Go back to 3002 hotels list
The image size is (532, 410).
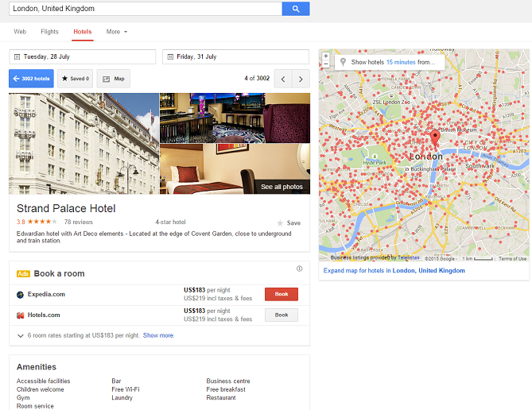(x=31, y=79)
